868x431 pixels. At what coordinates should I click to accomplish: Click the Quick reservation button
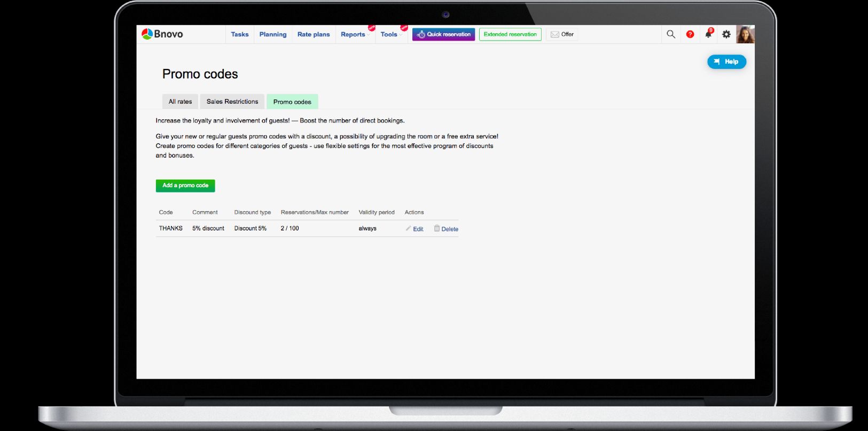click(x=443, y=34)
